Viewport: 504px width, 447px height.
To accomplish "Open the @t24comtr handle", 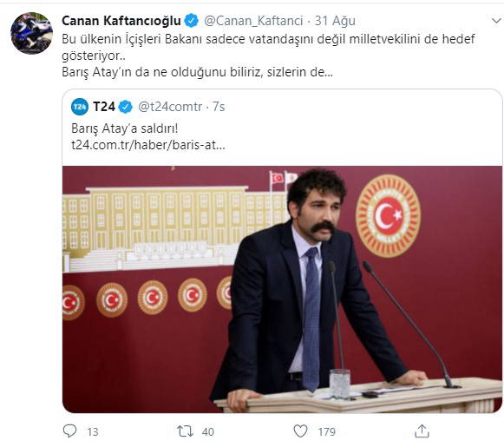I will (170, 107).
